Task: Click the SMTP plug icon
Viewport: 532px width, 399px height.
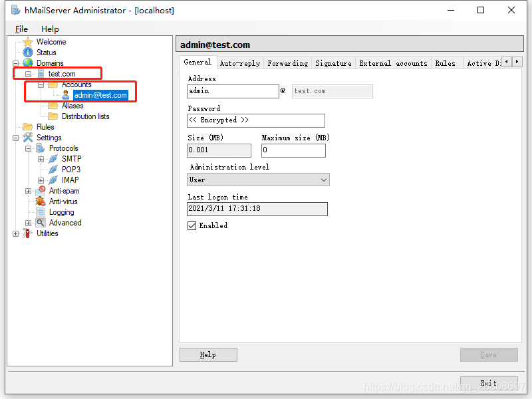Action: click(x=53, y=159)
